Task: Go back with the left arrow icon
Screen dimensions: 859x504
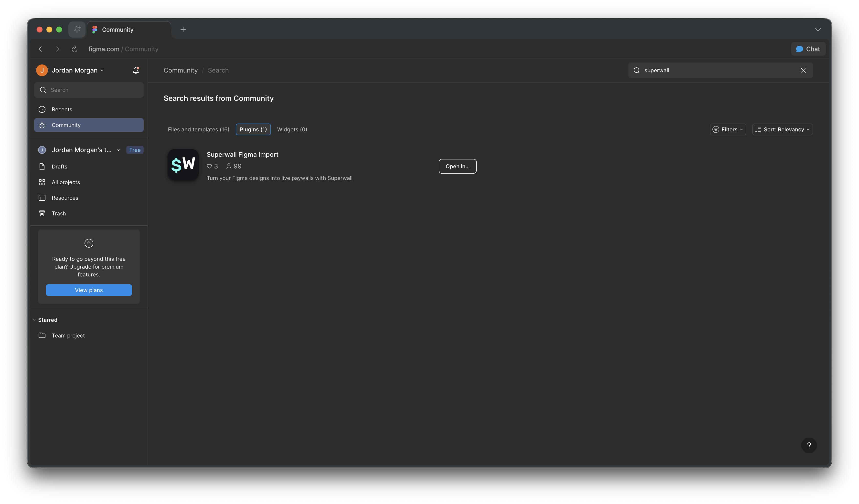Action: [x=40, y=49]
